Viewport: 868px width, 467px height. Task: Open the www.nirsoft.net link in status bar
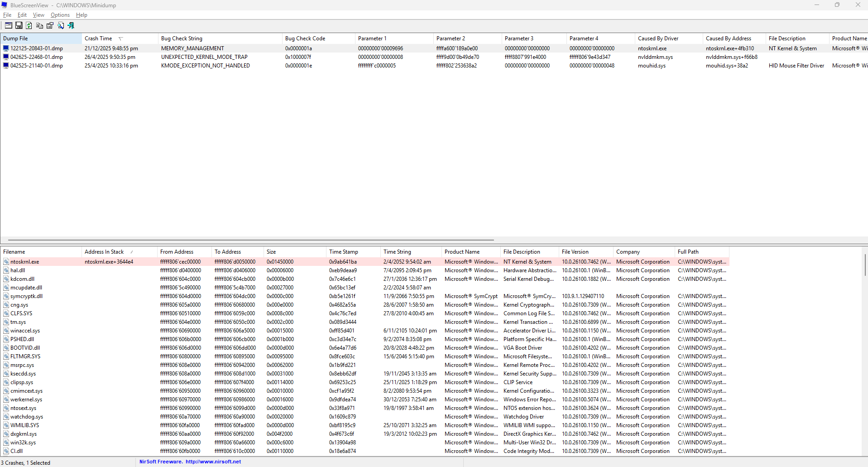[x=213, y=462]
